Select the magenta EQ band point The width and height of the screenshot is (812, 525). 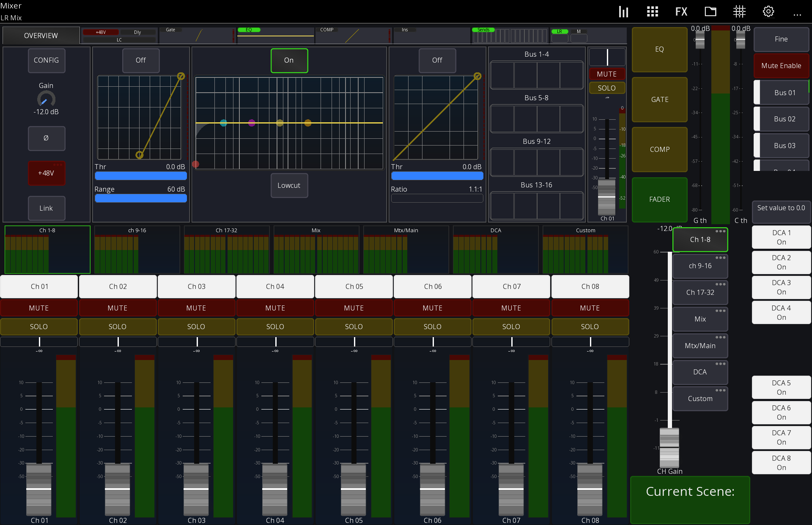click(252, 123)
